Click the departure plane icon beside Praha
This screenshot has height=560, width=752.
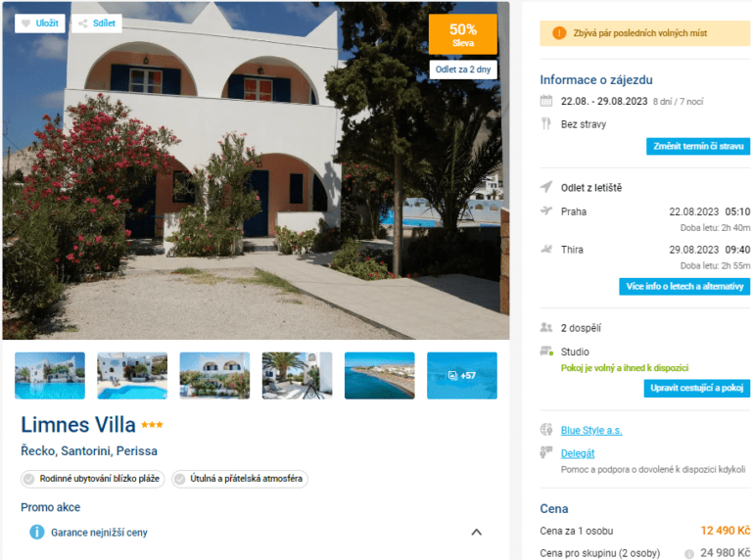tap(546, 210)
